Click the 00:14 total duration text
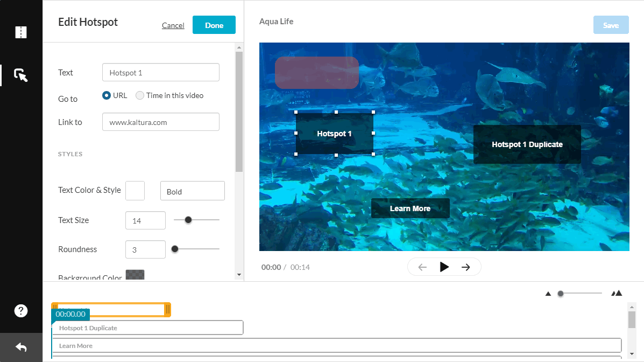 300,267
